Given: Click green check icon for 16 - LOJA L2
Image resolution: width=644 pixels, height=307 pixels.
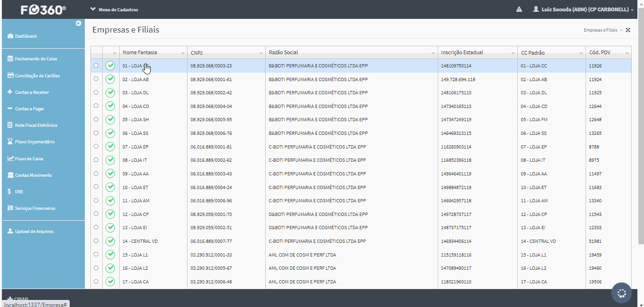Looking at the screenshot, I should coord(110,268).
